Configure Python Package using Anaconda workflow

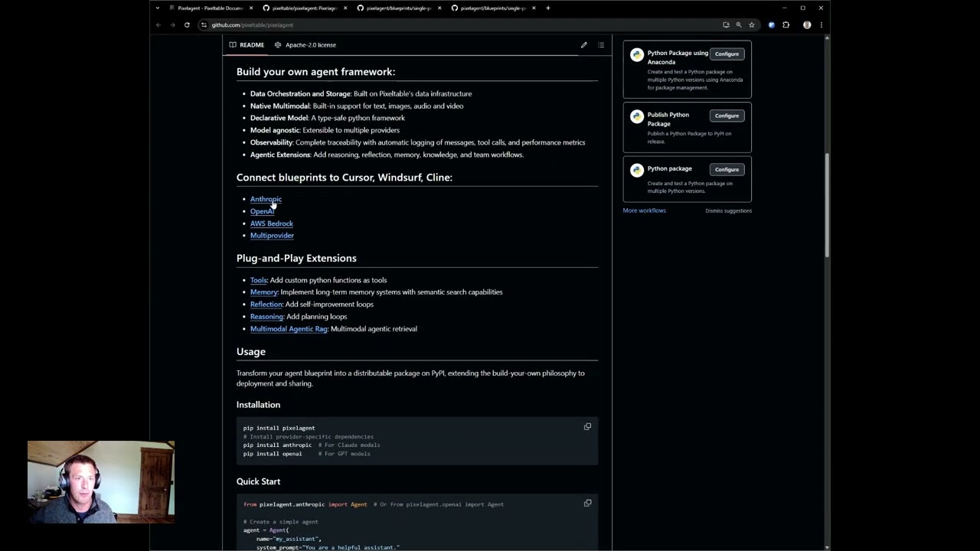[x=727, y=54]
